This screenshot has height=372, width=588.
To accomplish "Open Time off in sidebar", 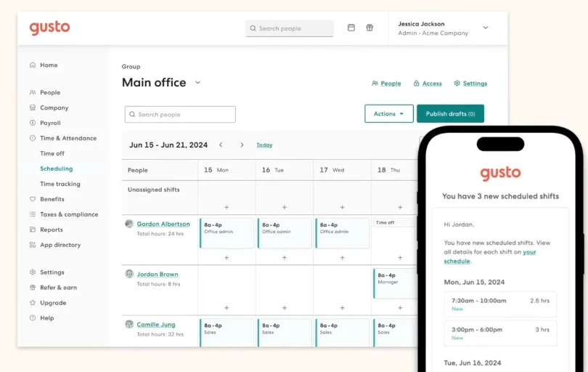I will point(52,153).
